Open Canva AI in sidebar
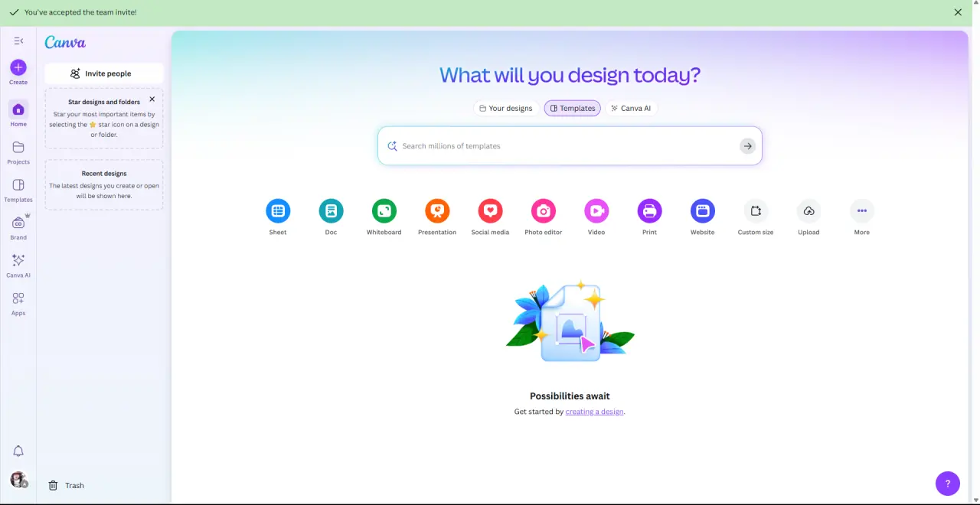Image resolution: width=980 pixels, height=505 pixels. tap(18, 265)
